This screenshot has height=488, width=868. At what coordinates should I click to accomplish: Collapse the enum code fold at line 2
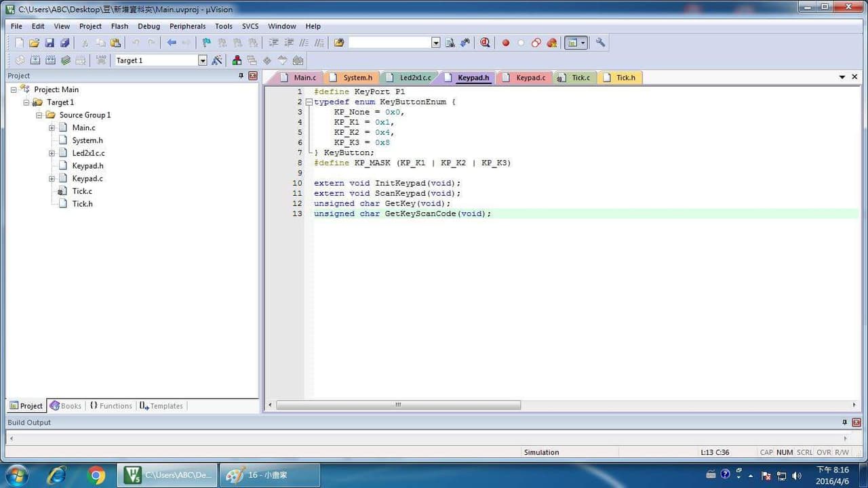tap(309, 102)
